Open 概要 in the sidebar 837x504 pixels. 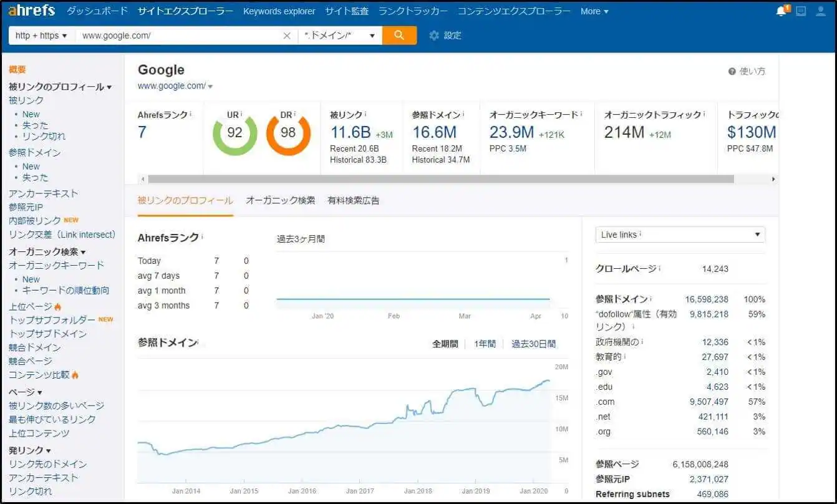17,70
